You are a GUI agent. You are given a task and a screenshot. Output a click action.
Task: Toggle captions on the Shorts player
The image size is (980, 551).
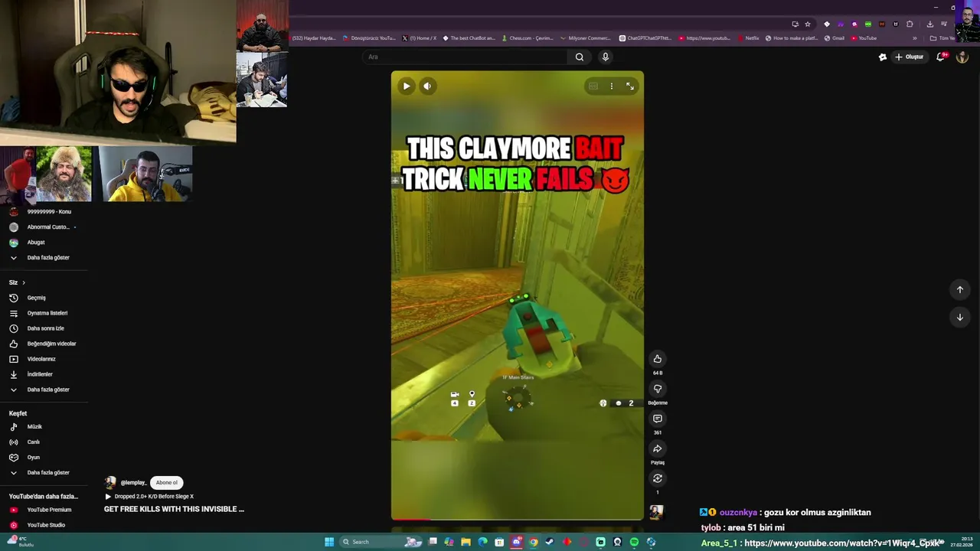point(593,86)
